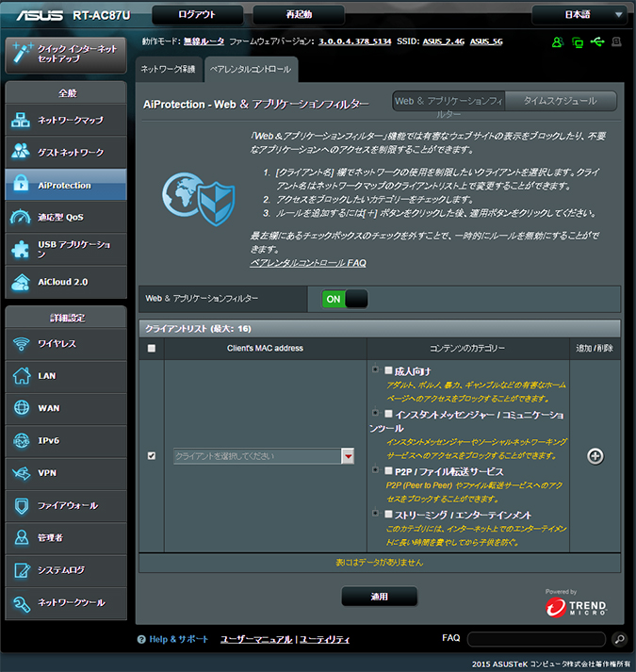Check P2P / ファイル転送サービス checkbox
Viewport: 636px width, 672px height.
tap(388, 470)
